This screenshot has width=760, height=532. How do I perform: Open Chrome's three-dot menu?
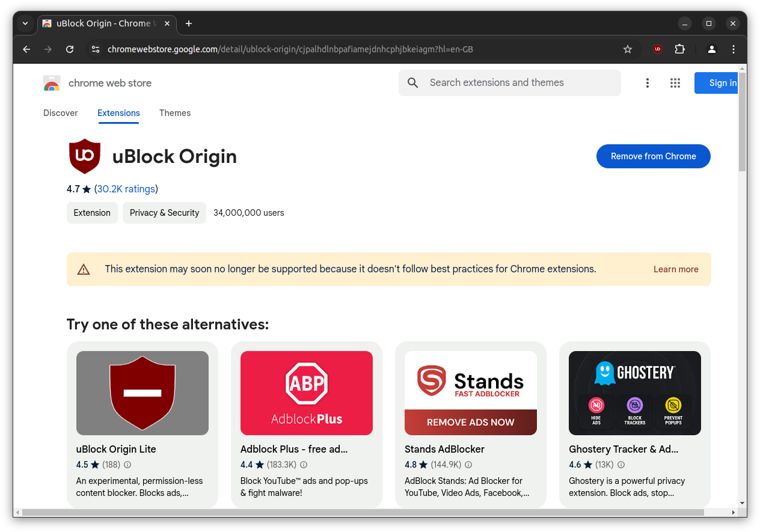[x=734, y=49]
